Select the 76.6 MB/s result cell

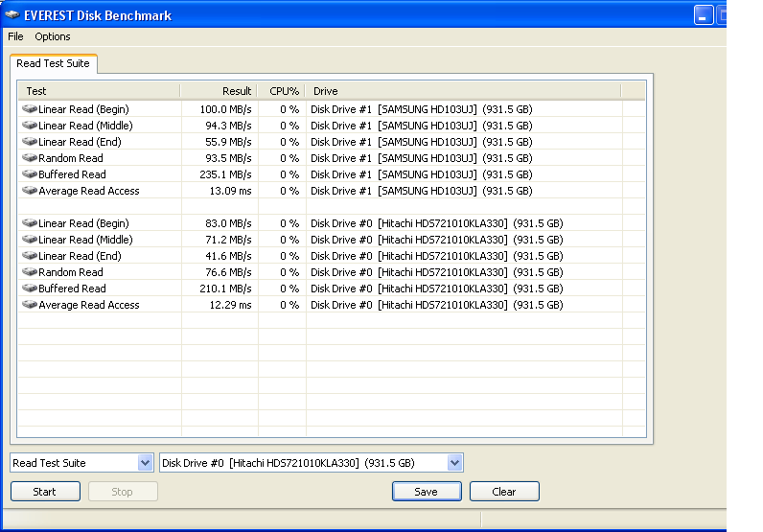click(x=228, y=272)
